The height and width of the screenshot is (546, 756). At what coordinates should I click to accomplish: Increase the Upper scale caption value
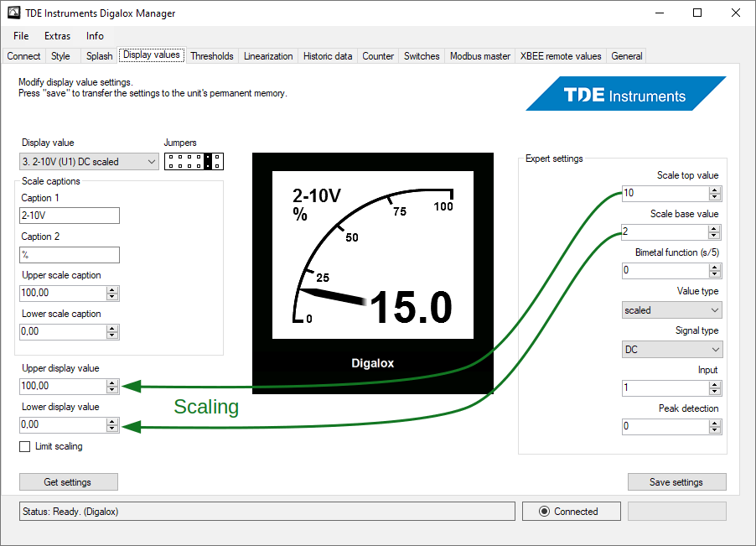coord(112,289)
